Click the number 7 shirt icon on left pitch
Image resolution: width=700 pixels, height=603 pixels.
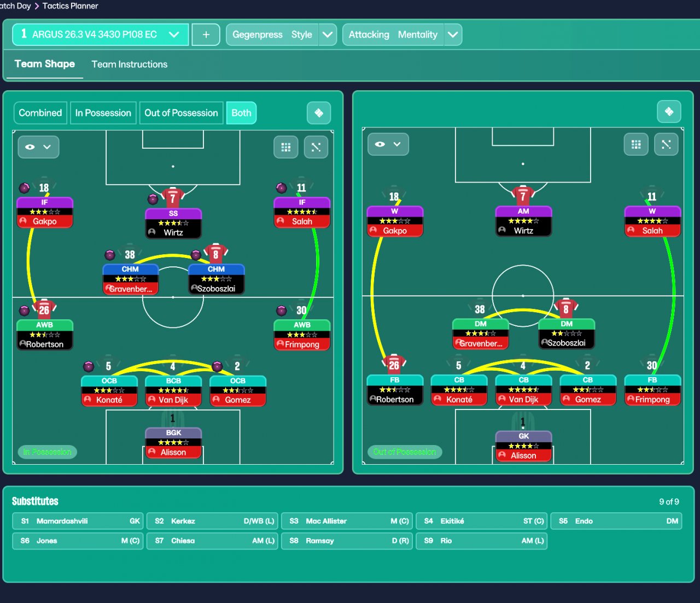coord(172,197)
